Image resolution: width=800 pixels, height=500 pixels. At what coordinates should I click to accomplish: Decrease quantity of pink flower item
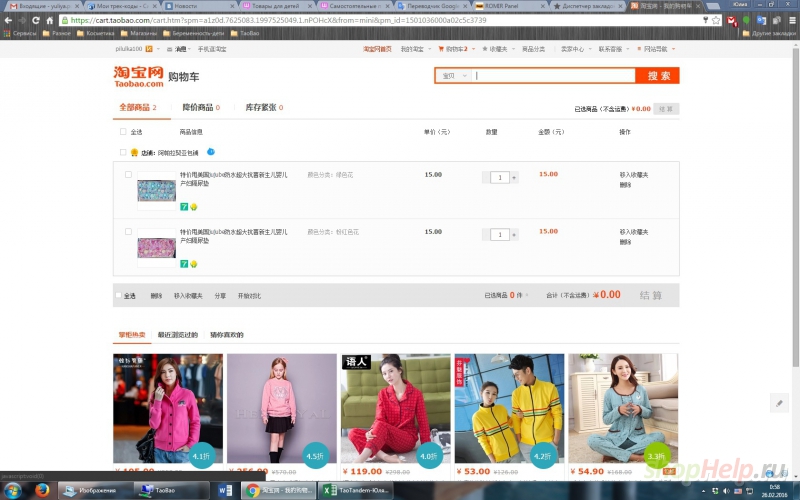coord(486,235)
